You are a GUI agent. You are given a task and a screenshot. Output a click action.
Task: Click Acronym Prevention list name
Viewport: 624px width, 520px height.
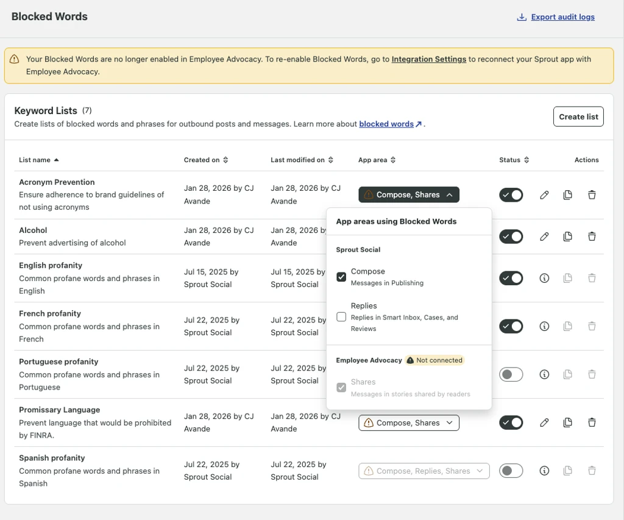point(57,182)
